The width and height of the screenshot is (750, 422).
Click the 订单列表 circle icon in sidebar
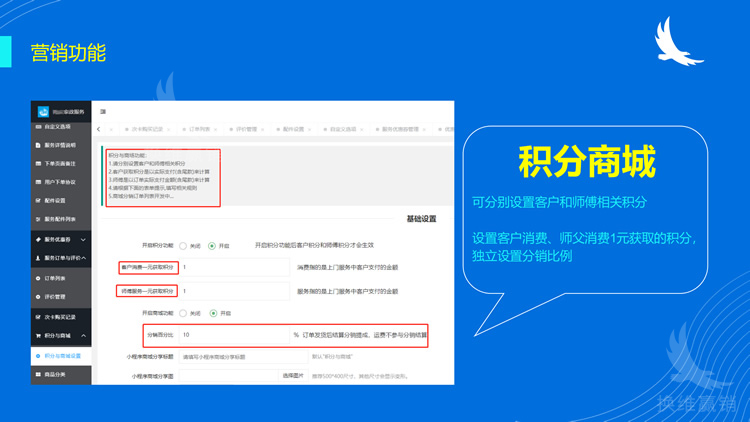click(x=38, y=278)
